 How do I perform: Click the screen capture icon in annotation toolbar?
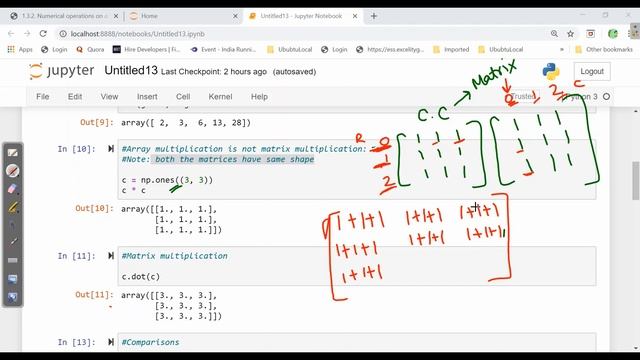coord(13,279)
